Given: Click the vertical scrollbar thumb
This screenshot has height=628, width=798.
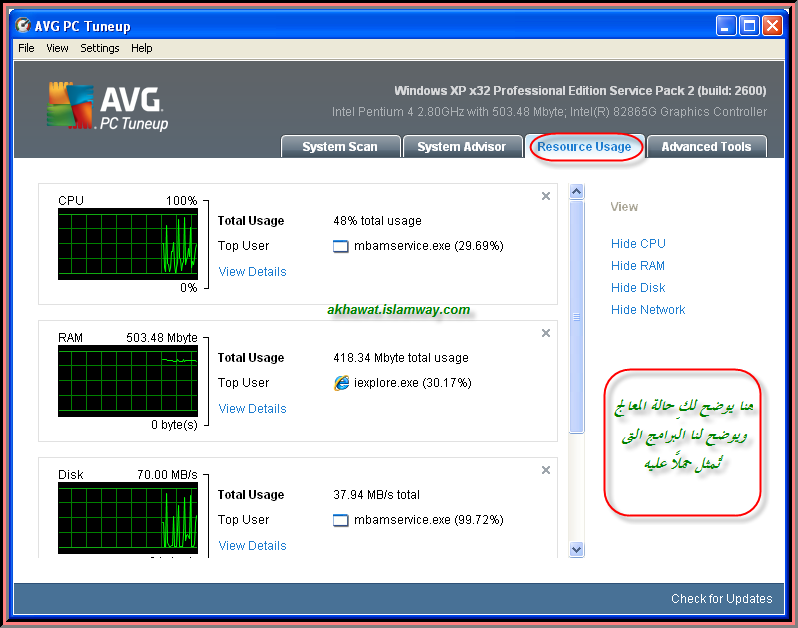Looking at the screenshot, I should coord(577,317).
